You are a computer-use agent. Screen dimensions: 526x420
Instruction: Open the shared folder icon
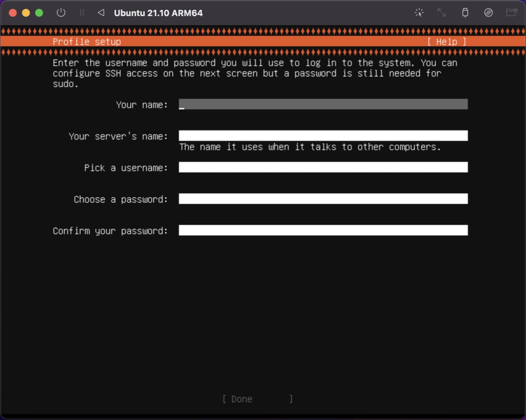click(512, 12)
